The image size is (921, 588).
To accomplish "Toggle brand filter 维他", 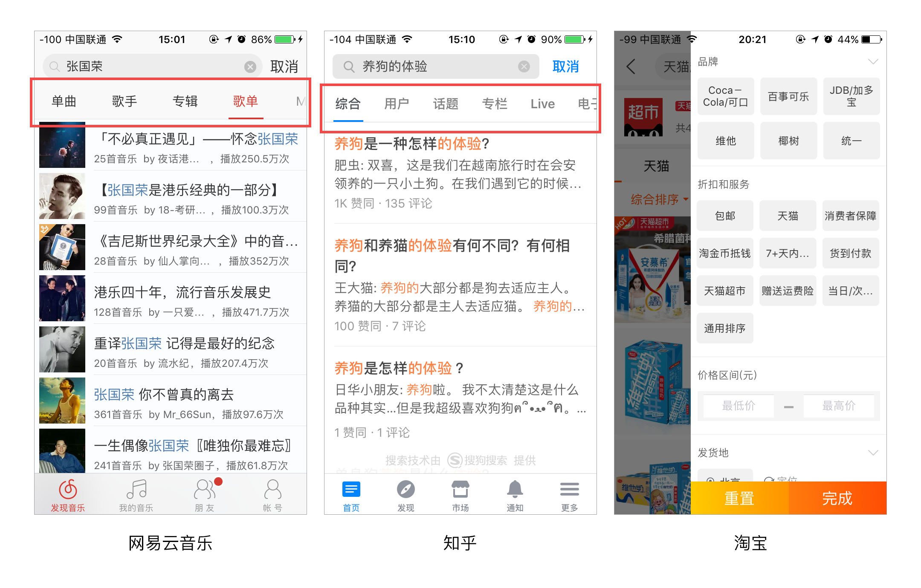I will click(x=726, y=141).
